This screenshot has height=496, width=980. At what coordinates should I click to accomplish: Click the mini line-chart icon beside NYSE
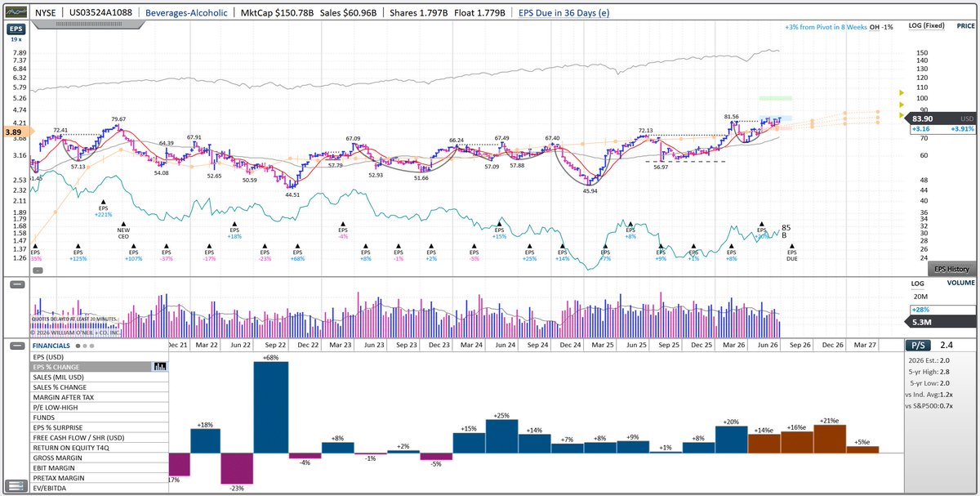tap(15, 13)
